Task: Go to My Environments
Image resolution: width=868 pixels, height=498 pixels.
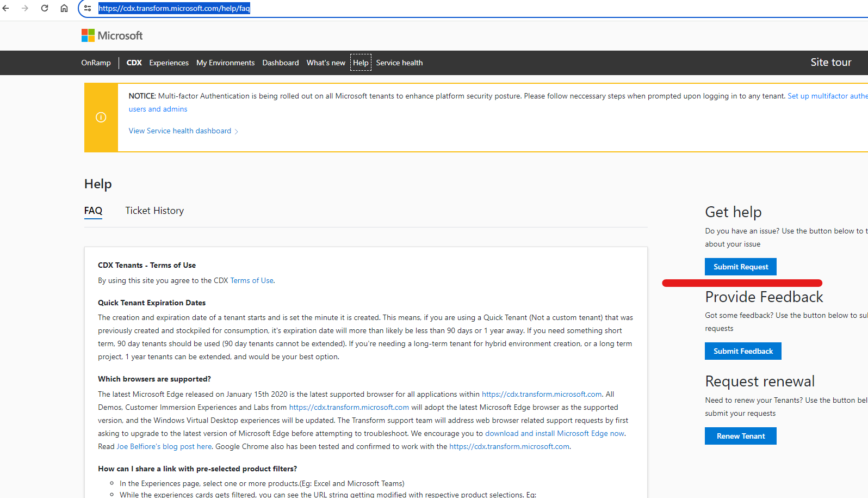Action: (x=226, y=63)
